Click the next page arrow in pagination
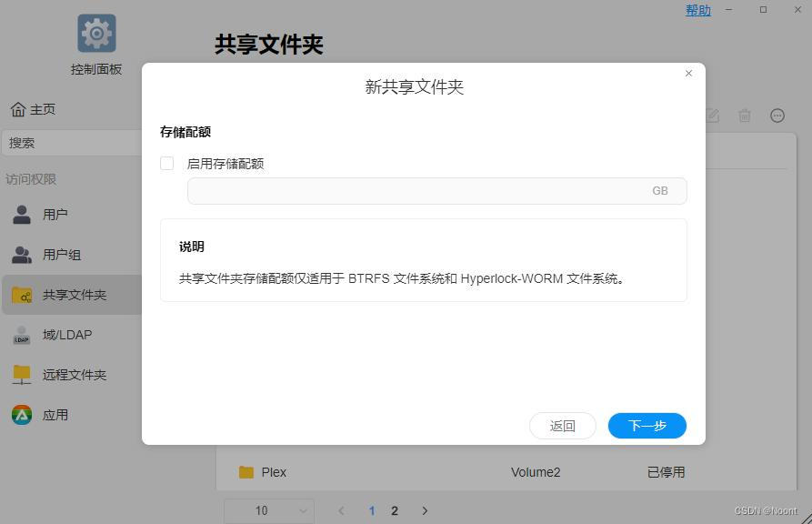The image size is (812, 524). (x=425, y=510)
